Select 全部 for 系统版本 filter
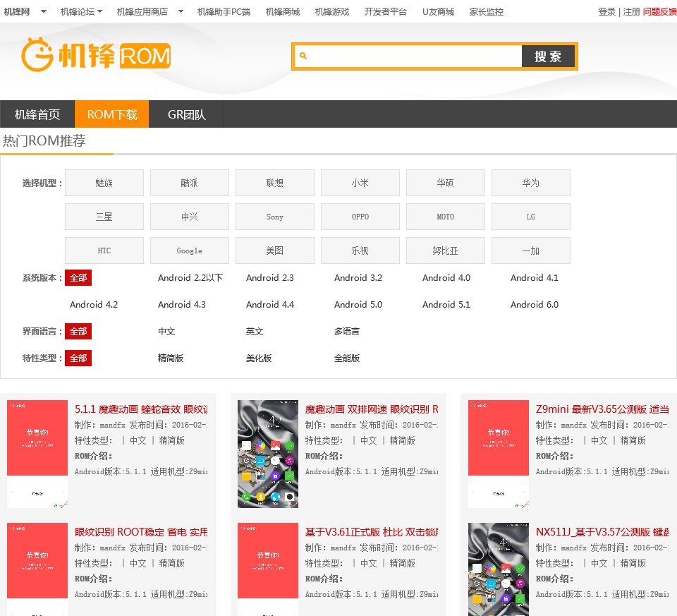 [78, 278]
